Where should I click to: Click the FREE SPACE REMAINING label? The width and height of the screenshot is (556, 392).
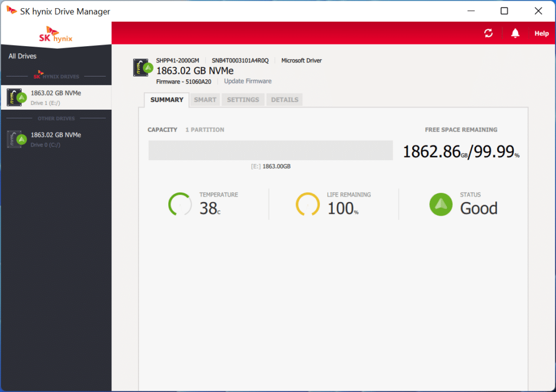coord(461,130)
